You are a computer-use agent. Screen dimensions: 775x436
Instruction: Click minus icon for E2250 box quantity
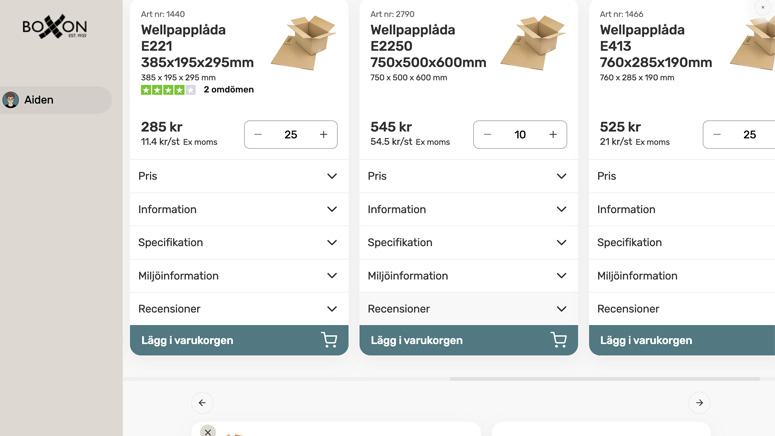(x=487, y=134)
